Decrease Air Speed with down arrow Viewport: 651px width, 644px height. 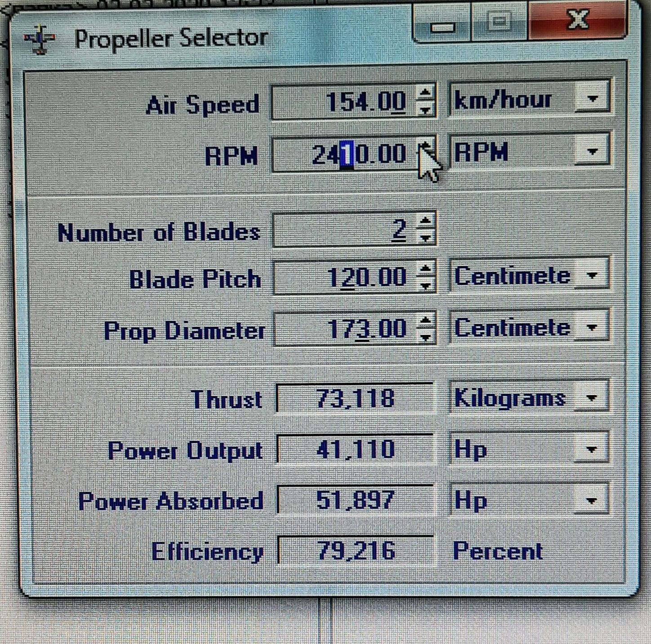click(x=425, y=109)
